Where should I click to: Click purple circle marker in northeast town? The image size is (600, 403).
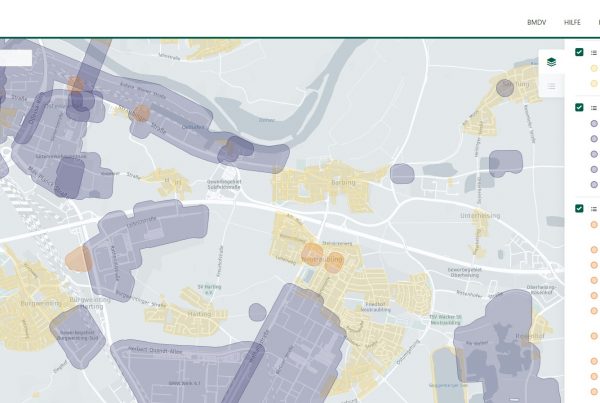(x=505, y=87)
